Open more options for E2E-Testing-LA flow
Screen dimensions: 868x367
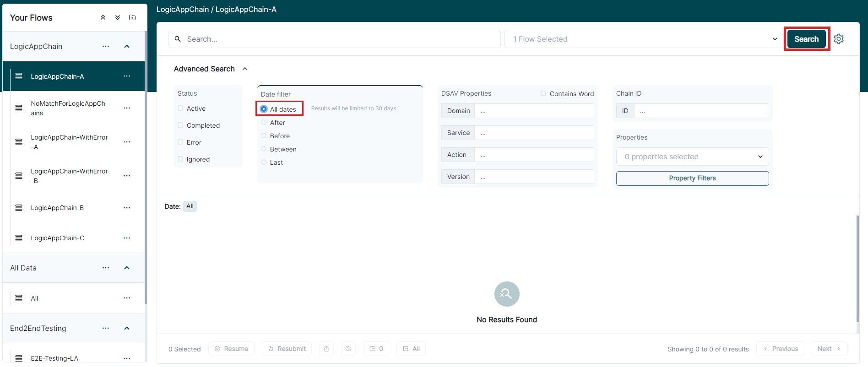point(127,358)
